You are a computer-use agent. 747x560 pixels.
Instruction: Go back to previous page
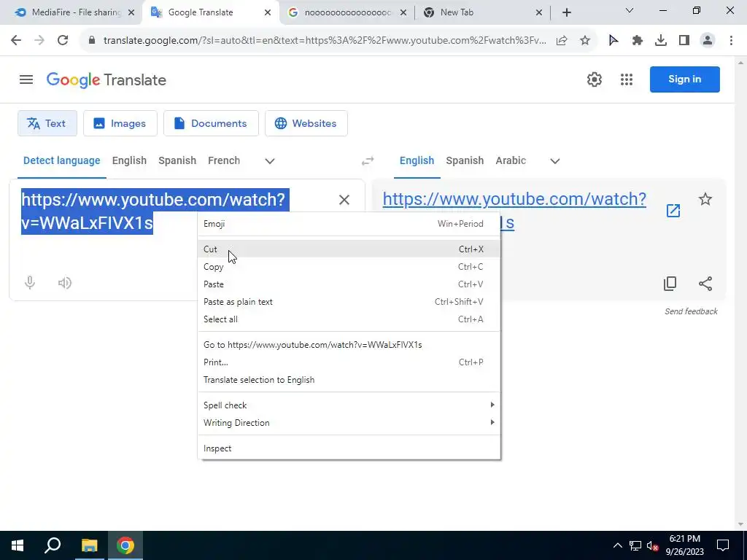16,41
